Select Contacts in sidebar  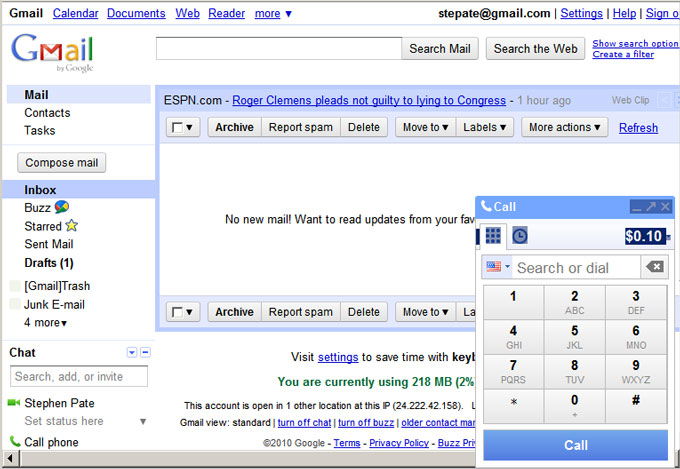(x=47, y=113)
